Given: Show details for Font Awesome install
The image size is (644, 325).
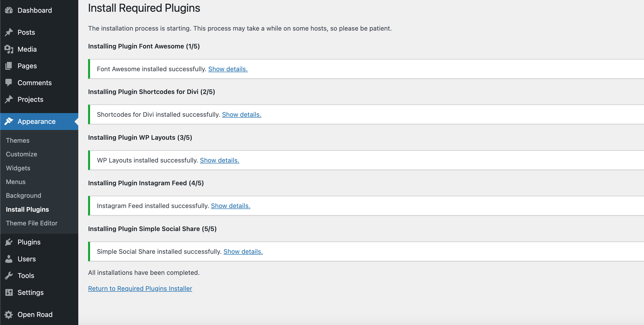Looking at the screenshot, I should [228, 69].
